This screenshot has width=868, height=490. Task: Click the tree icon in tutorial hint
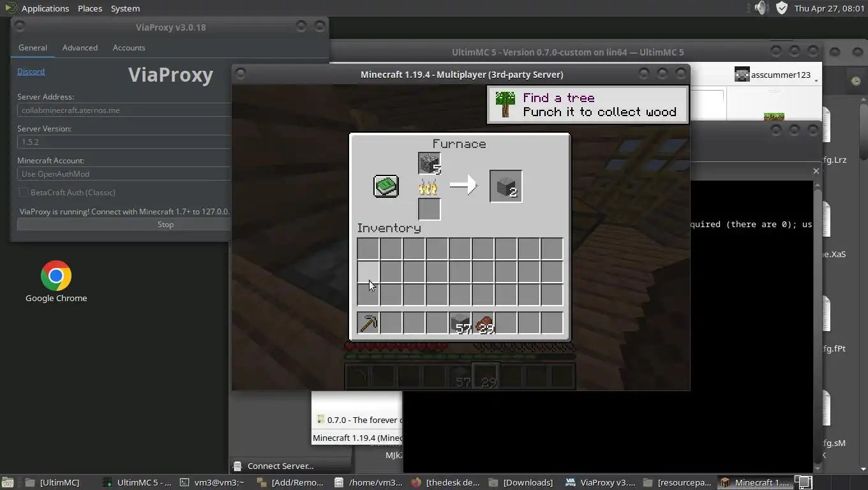click(505, 105)
